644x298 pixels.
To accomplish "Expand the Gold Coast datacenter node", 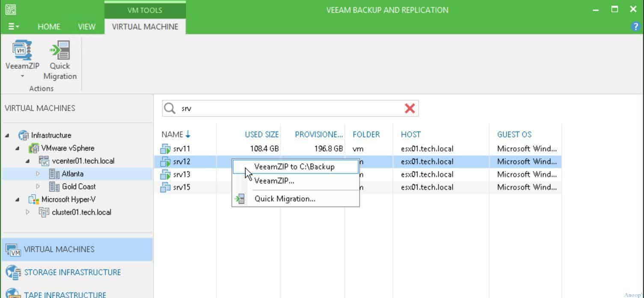I will 38,187.
